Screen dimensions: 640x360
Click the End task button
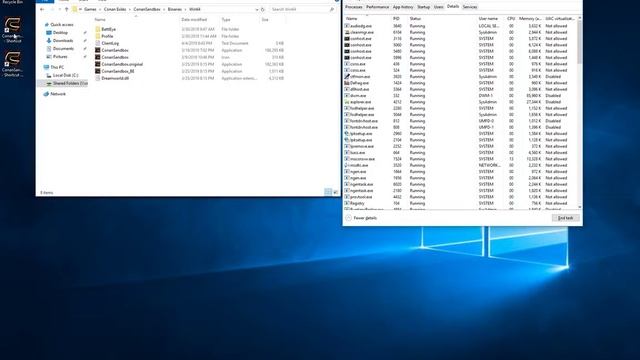565,218
